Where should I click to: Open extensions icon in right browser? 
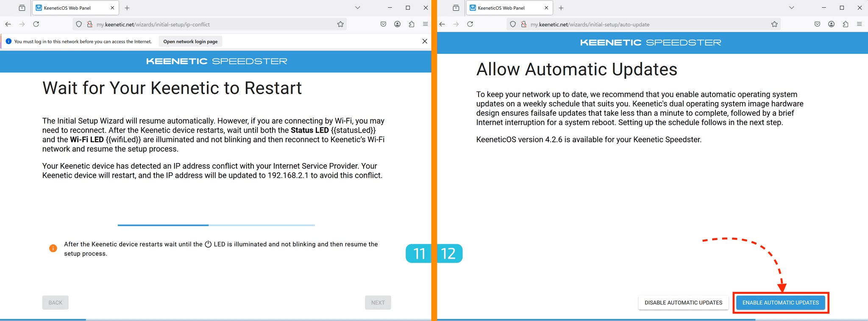click(846, 24)
